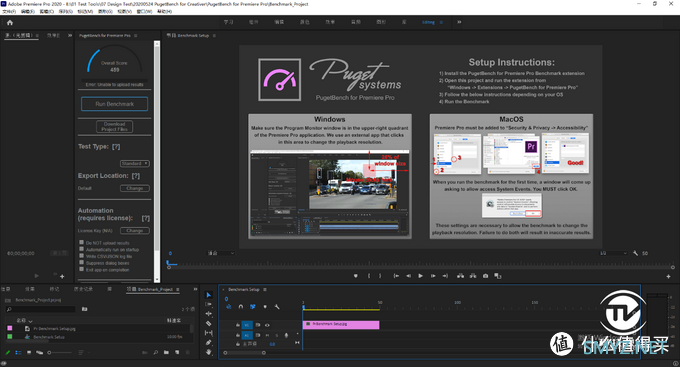Screen dimensions: 680x367
Task: Change the License Key
Action: point(134,231)
